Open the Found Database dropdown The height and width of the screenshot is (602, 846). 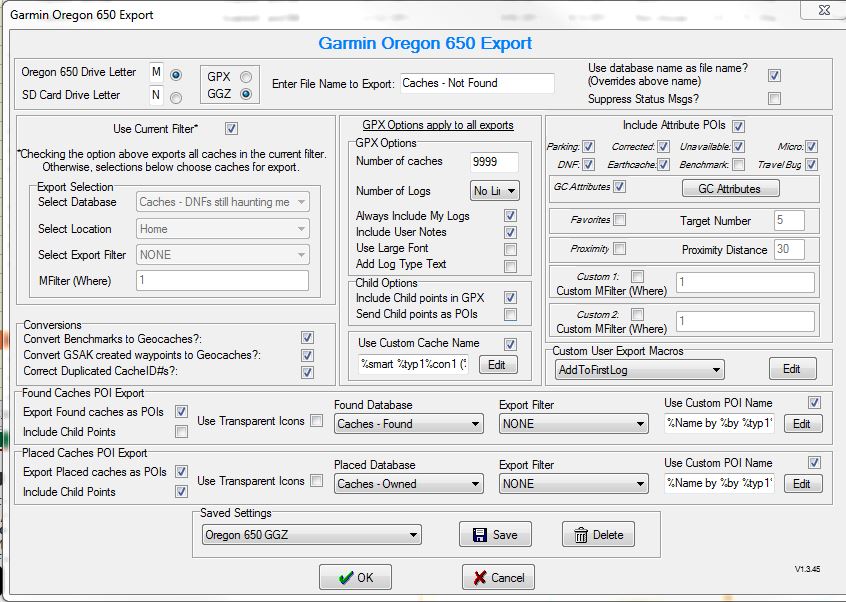click(x=408, y=424)
